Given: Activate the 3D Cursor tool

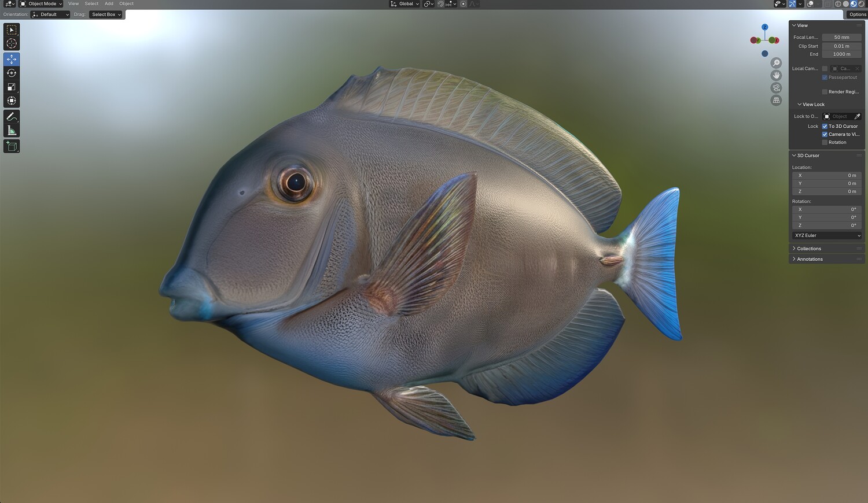Looking at the screenshot, I should tap(12, 43).
